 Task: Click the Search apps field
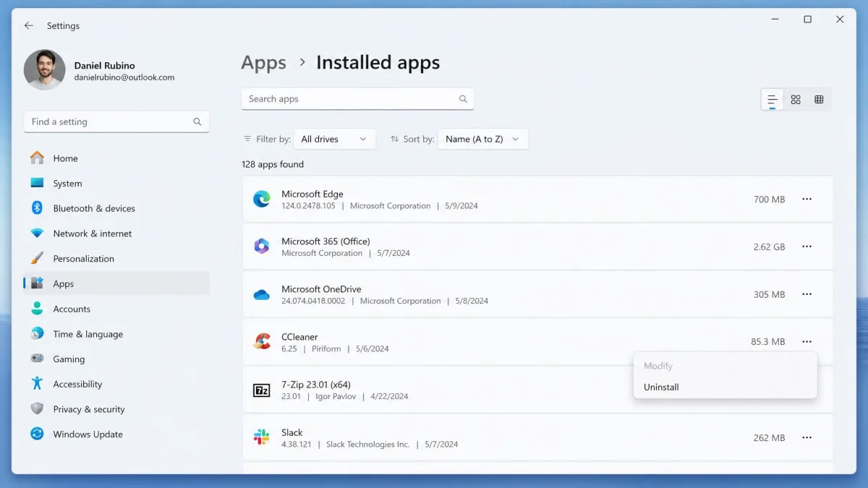point(357,99)
